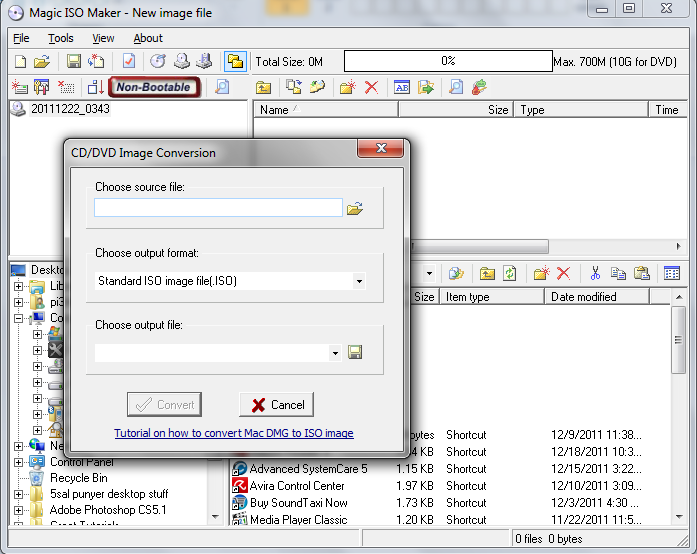This screenshot has width=697, height=554.
Task: Click the explorer Add to image icon
Action: (456, 273)
